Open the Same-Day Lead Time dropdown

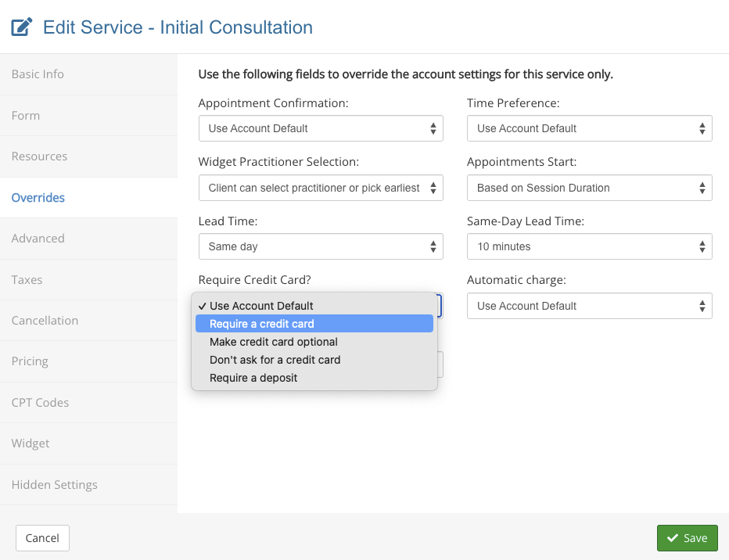click(x=589, y=246)
